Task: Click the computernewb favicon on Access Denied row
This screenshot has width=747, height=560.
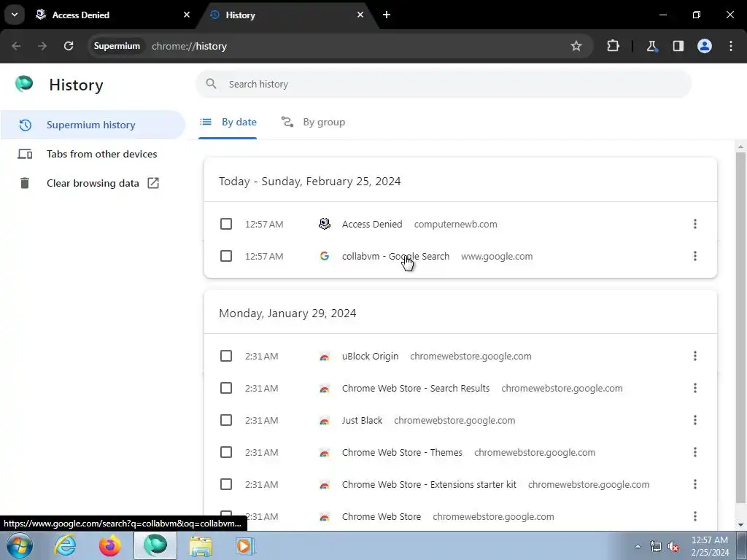Action: tap(325, 224)
